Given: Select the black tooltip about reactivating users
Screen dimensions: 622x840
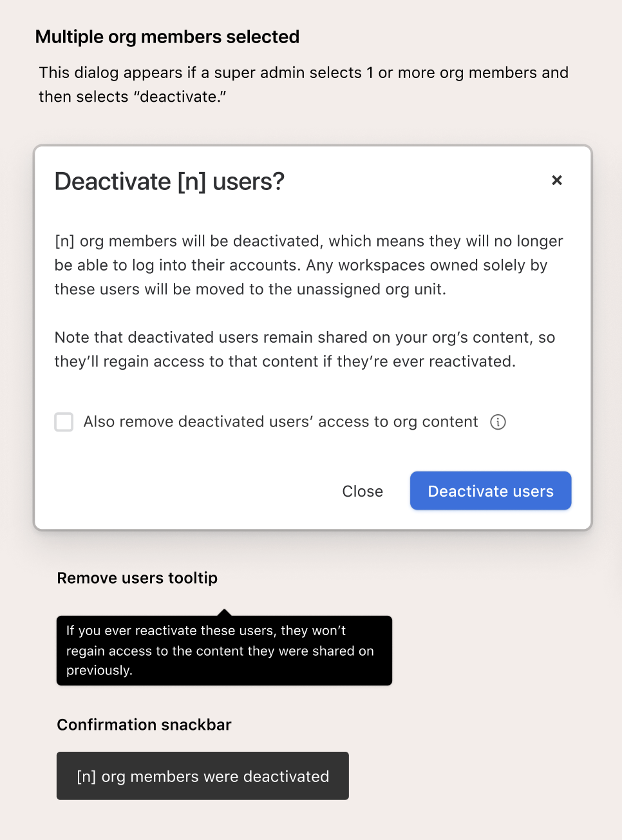Looking at the screenshot, I should (224, 651).
